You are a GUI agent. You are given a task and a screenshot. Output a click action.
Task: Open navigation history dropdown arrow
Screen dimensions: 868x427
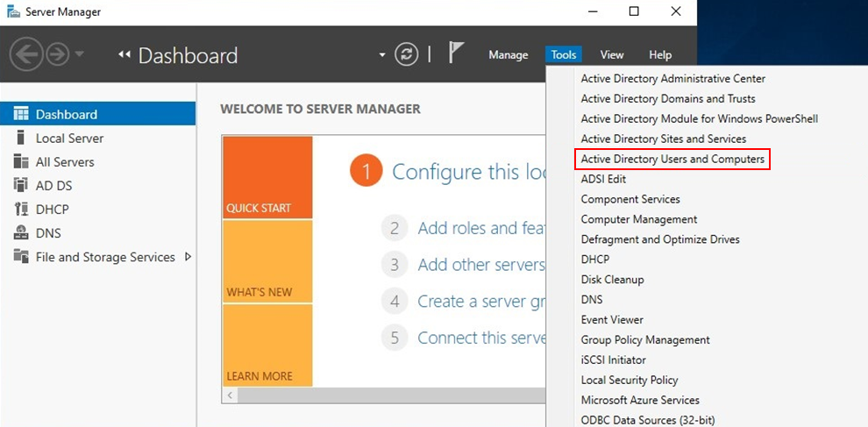[80, 55]
